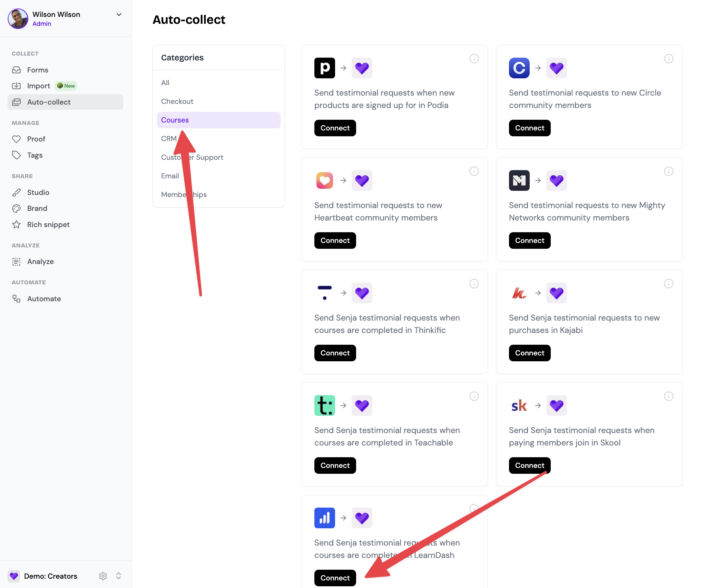Click the Brand palette icon
The image size is (715, 588).
click(x=16, y=208)
